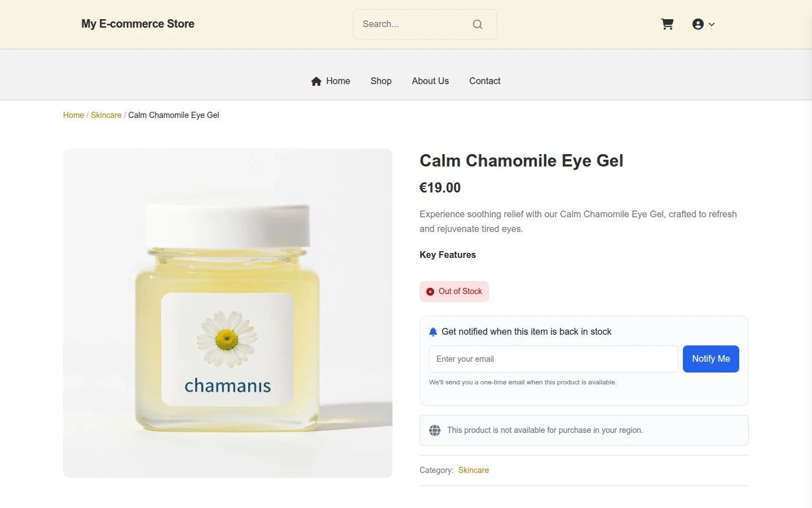Click the chamomile jar product image
This screenshot has height=508, width=812.
[228, 313]
